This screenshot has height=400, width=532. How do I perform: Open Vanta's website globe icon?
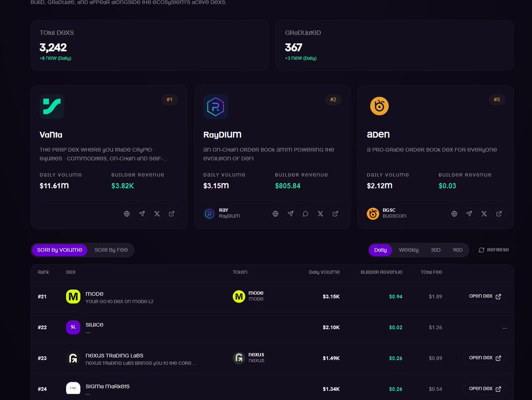(127, 214)
